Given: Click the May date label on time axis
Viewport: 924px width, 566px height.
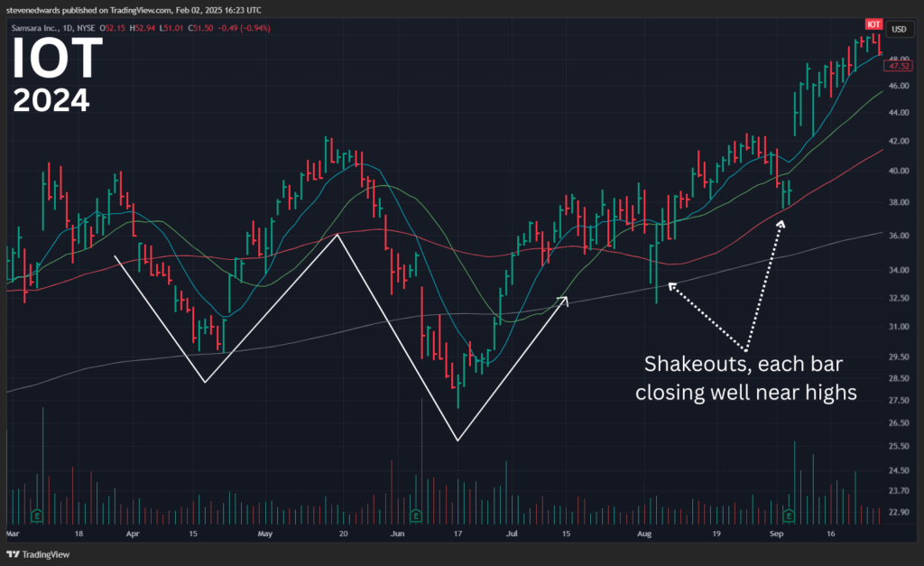Looking at the screenshot, I should (x=265, y=534).
